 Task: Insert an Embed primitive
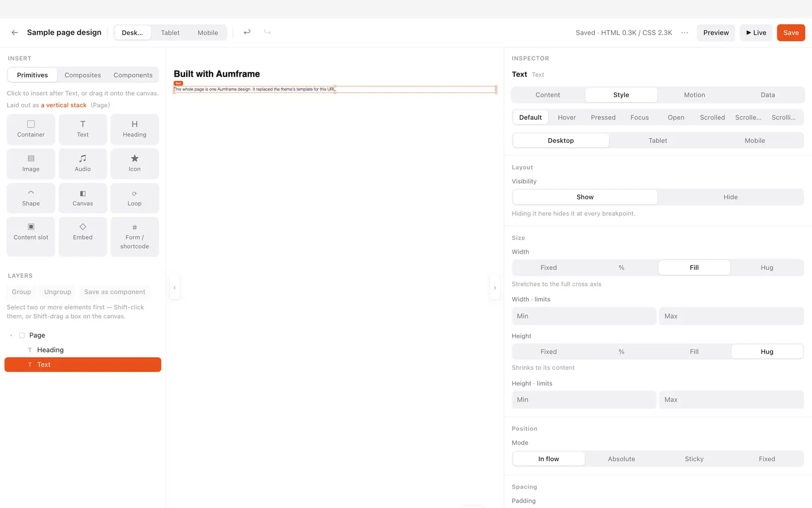pyautogui.click(x=83, y=237)
